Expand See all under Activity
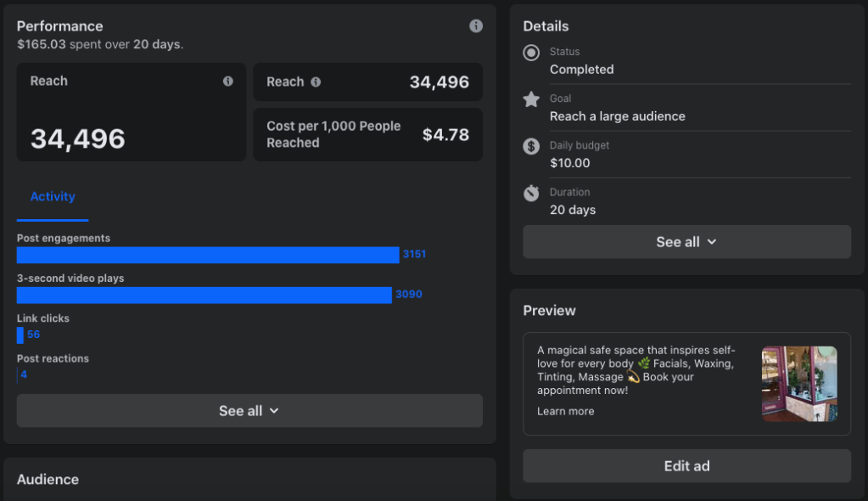Image resolution: width=868 pixels, height=501 pixels. click(249, 411)
